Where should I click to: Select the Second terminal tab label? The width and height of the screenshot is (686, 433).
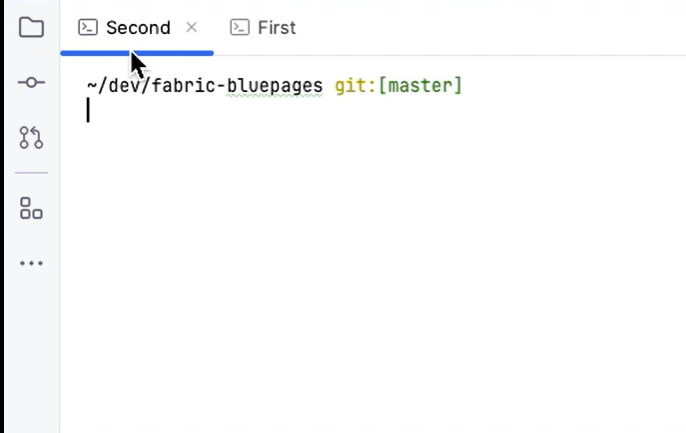[138, 28]
